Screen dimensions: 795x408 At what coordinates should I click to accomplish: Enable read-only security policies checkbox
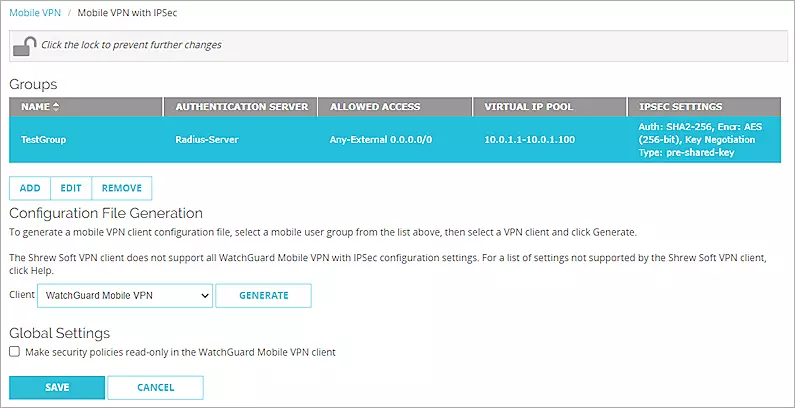[x=15, y=351]
